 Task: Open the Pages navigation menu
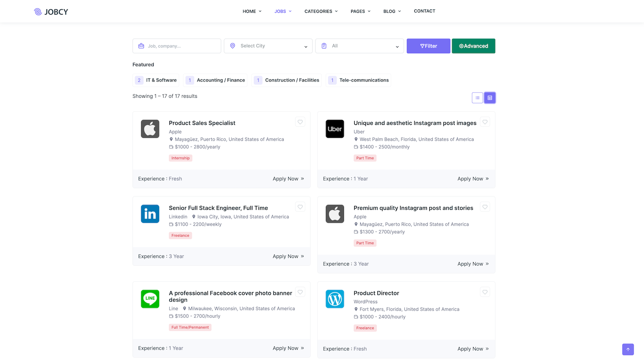(x=360, y=11)
